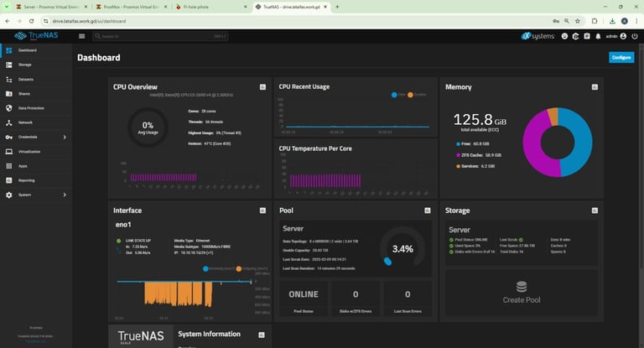Focus the TrueNAS search field
The image size is (644, 348).
click(160, 36)
